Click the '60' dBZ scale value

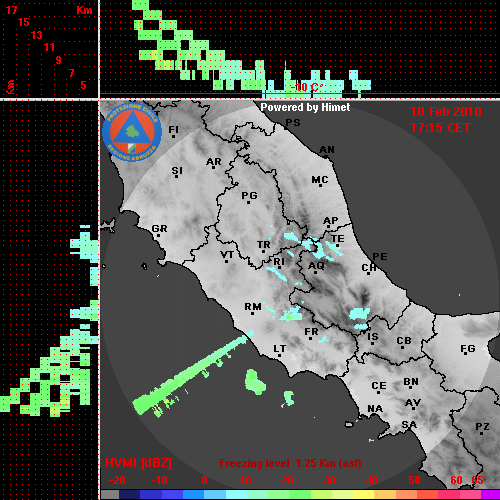pos(456,480)
